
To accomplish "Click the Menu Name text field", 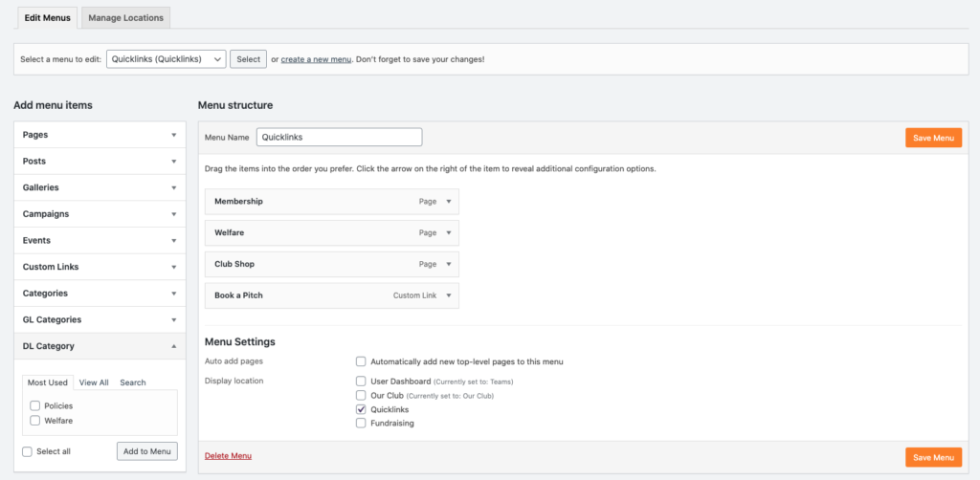I will [x=340, y=138].
